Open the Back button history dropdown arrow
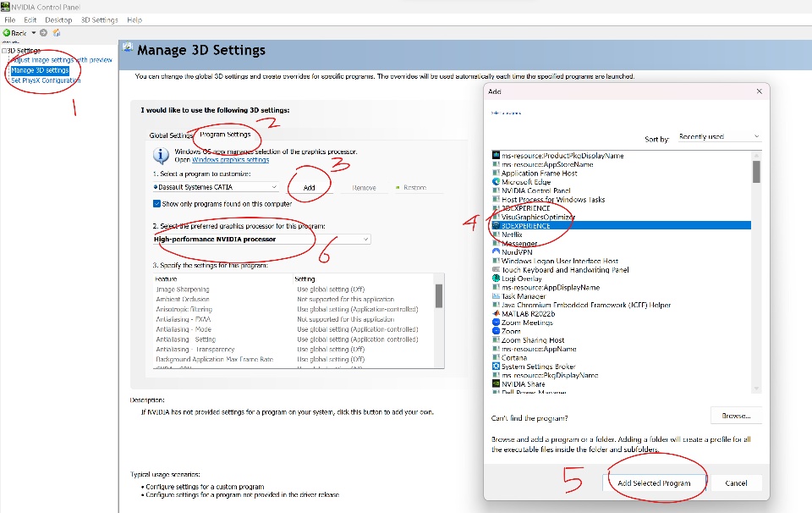The image size is (812, 513). tap(34, 33)
